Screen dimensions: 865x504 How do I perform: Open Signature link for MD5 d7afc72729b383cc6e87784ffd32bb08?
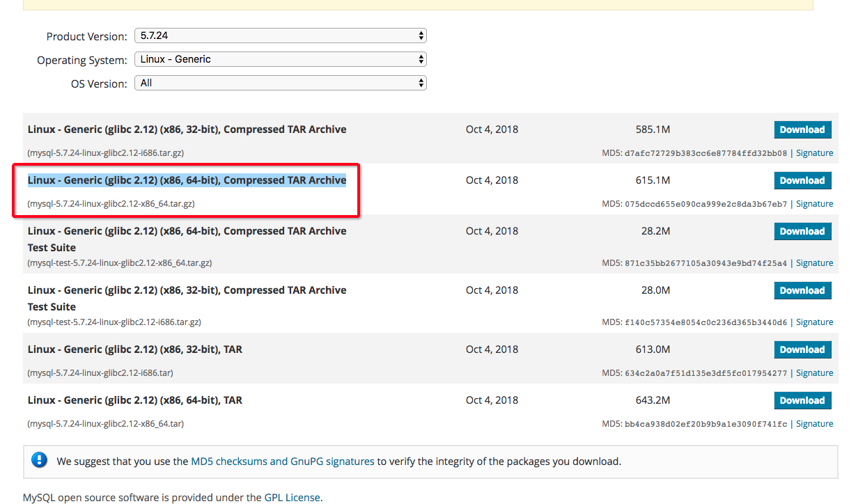coord(814,153)
